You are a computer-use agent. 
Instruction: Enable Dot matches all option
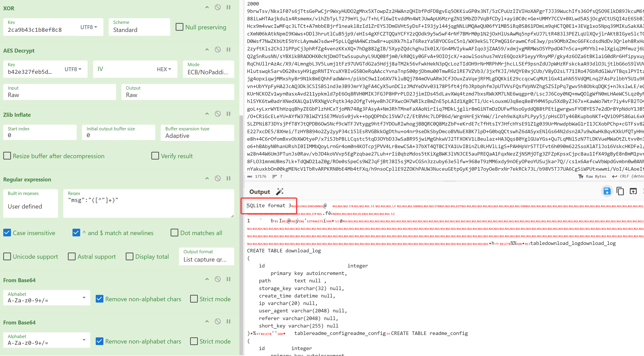pos(174,233)
